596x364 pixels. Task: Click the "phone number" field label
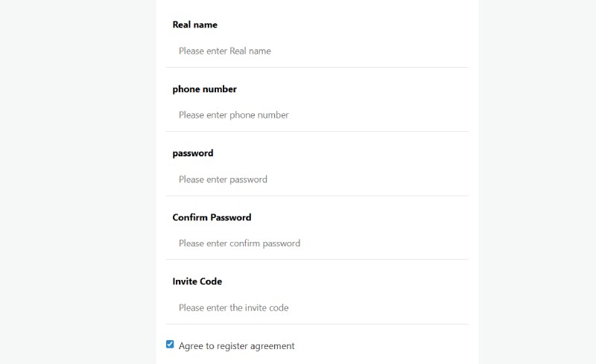click(205, 89)
